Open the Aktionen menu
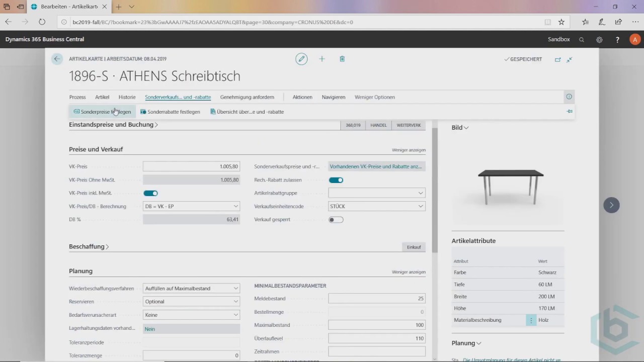This screenshot has height=362, width=644. pos(302,97)
